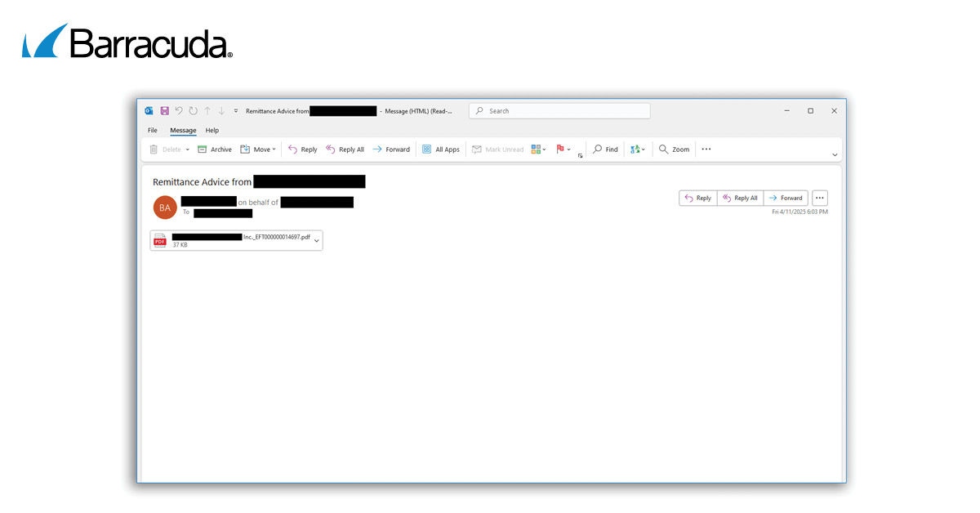Viewport: 980px width, 513px height.
Task: Open the attachment options dropdown arrow
Action: (317, 240)
